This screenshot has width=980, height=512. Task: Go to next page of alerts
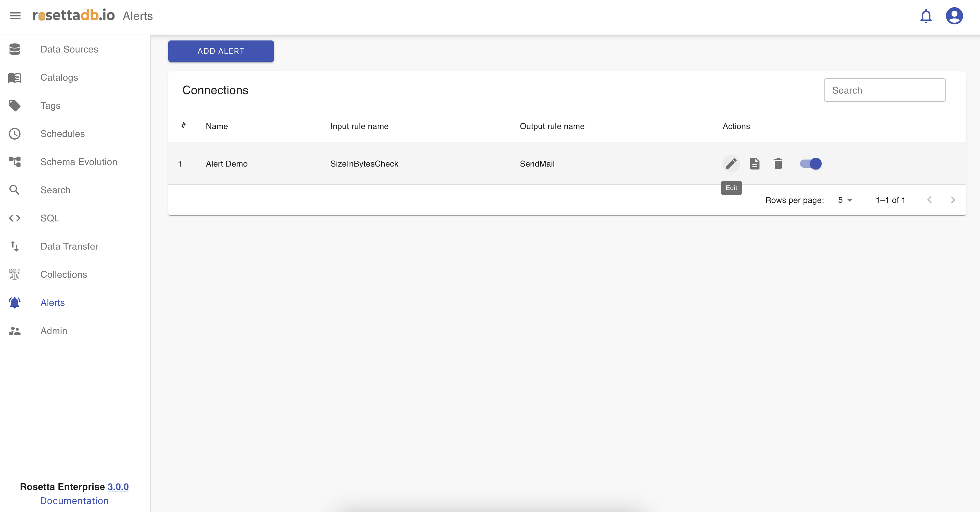pos(953,200)
